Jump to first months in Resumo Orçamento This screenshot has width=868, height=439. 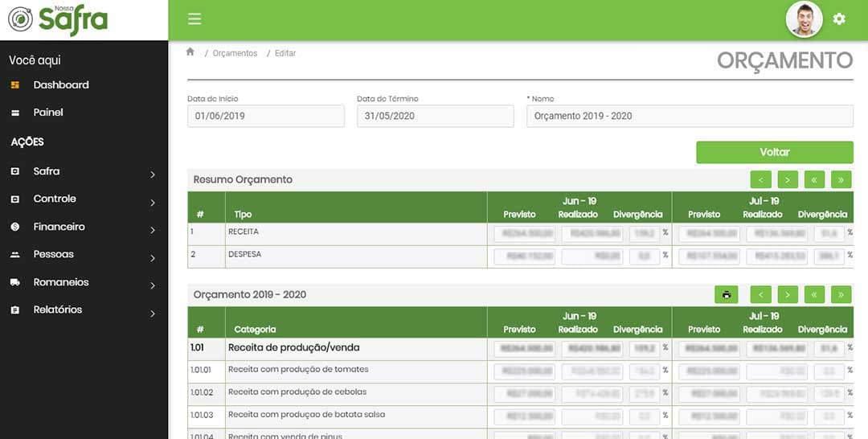coord(814,179)
